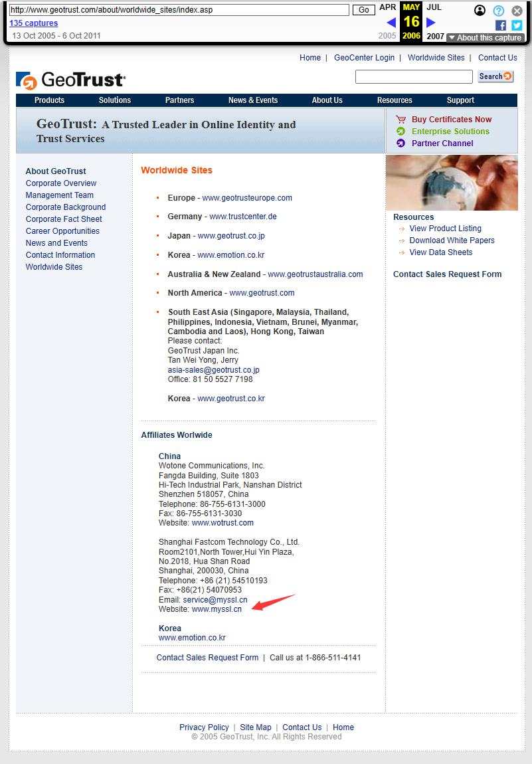This screenshot has width=532, height=764.
Task: Click the GeoTrust logo
Action: pos(70,80)
